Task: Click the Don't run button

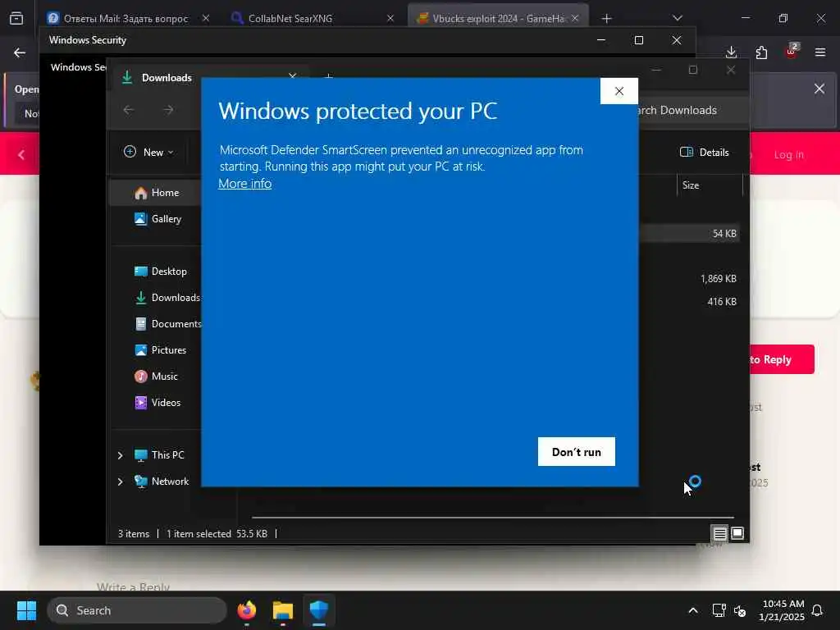Action: coord(577,452)
